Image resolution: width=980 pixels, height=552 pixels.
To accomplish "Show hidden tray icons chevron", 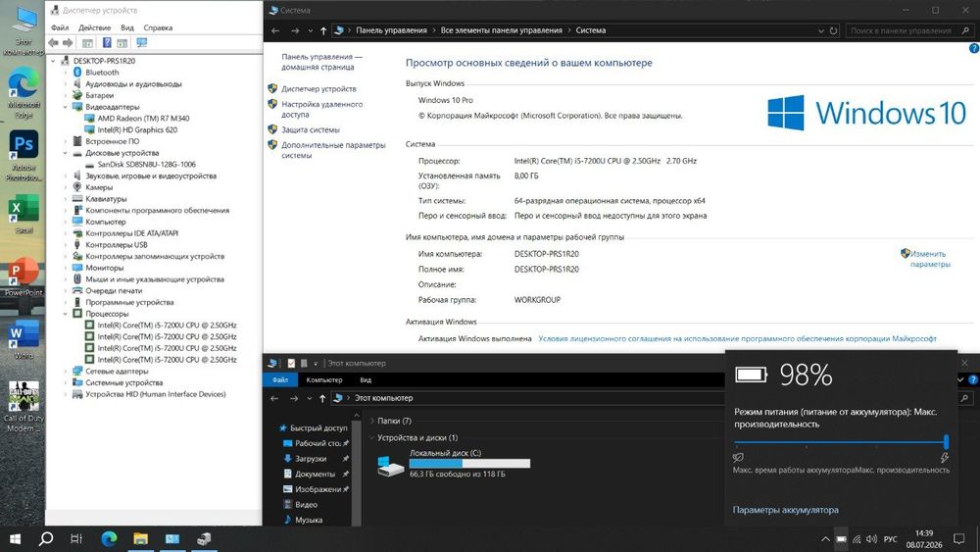I will (x=825, y=539).
